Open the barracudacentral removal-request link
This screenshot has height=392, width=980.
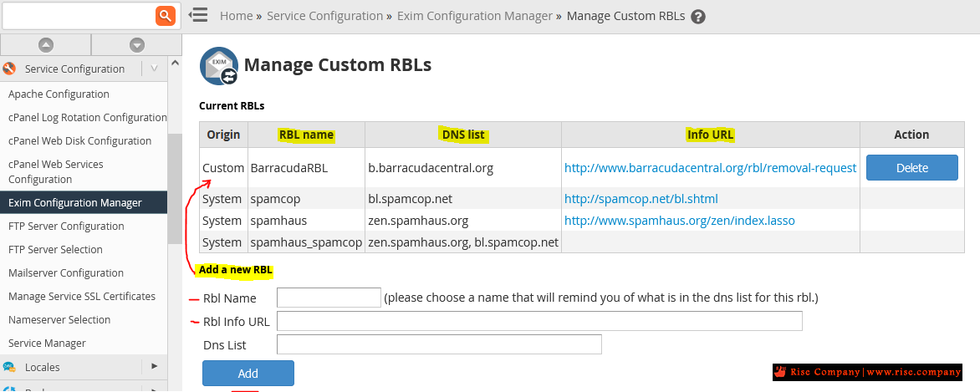click(710, 168)
